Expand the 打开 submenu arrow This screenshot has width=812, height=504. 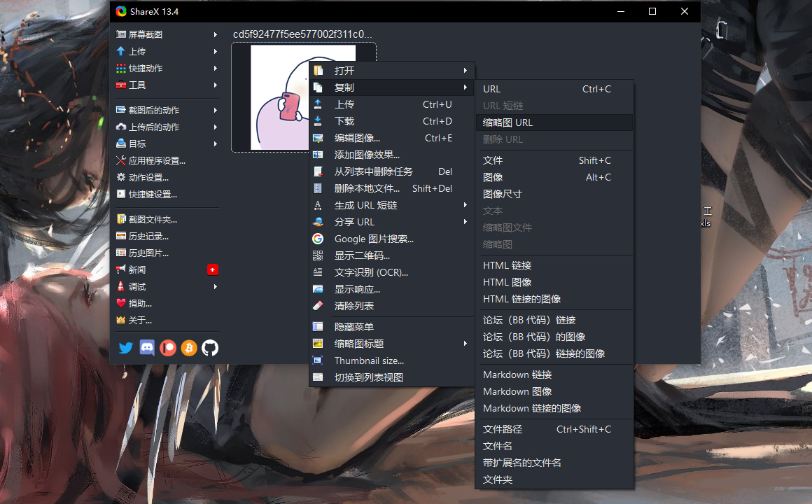click(x=465, y=71)
